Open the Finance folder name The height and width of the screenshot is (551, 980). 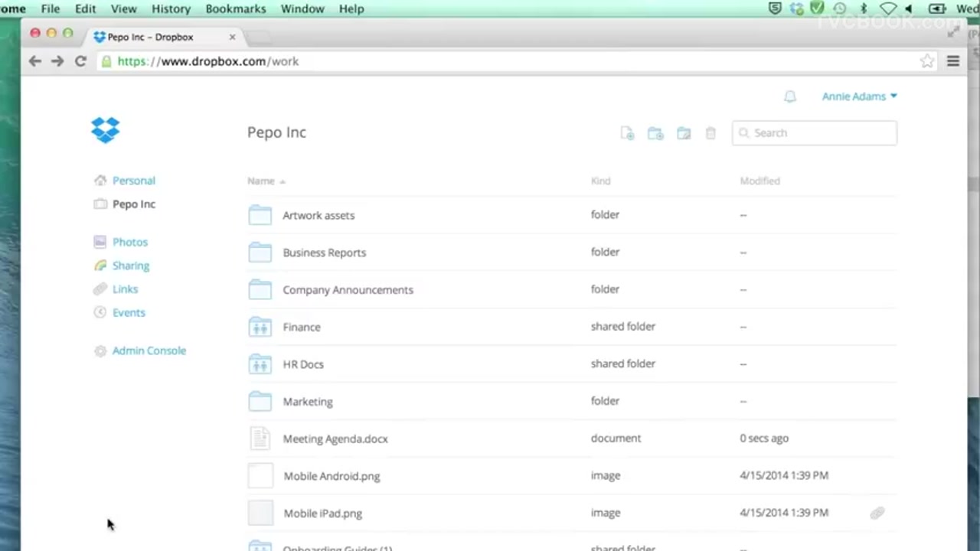click(302, 327)
